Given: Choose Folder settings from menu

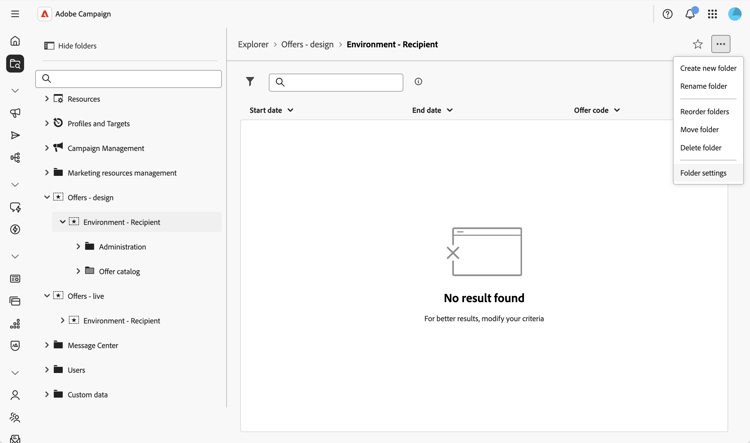Looking at the screenshot, I should coord(708,173).
